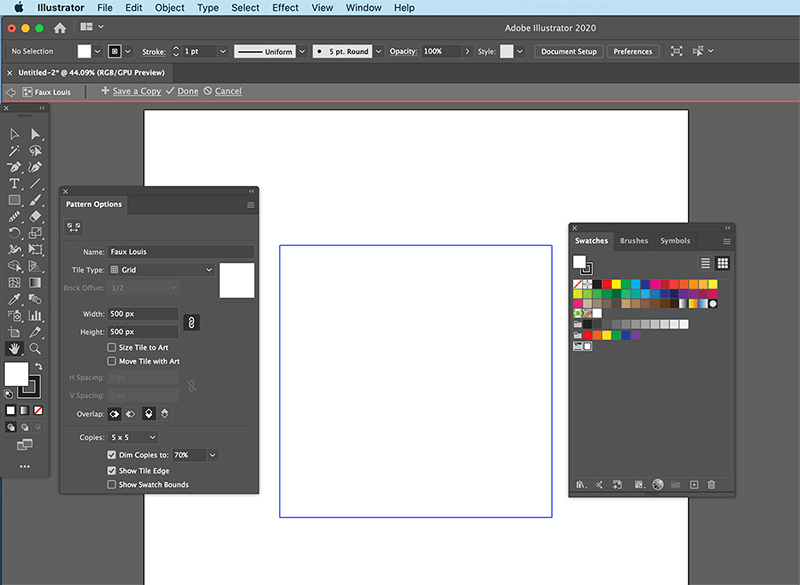Select the Type tool in the toolbar
The image size is (800, 585).
click(x=12, y=183)
